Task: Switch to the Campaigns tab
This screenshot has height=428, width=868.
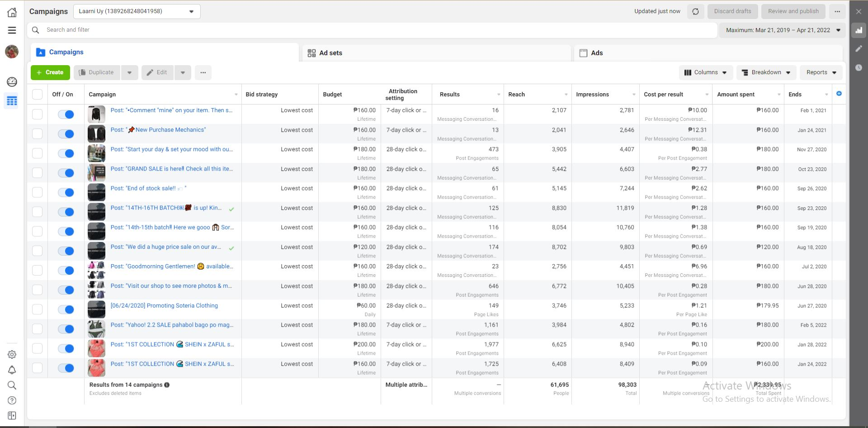Action: (x=165, y=52)
